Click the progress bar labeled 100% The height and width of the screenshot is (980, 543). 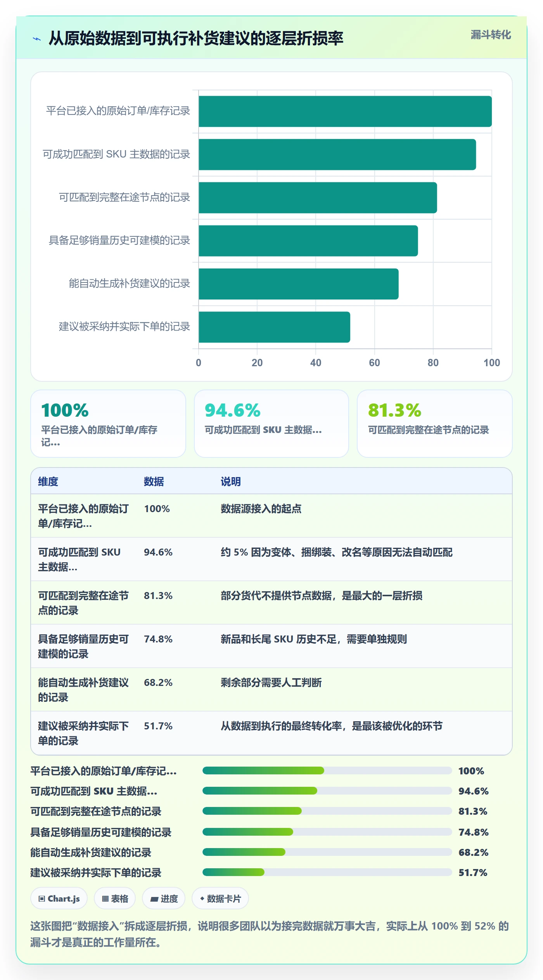tap(327, 770)
